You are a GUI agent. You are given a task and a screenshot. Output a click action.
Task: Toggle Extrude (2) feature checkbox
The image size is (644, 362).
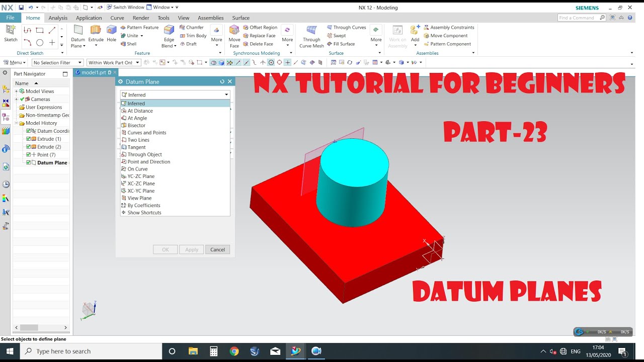(29, 147)
